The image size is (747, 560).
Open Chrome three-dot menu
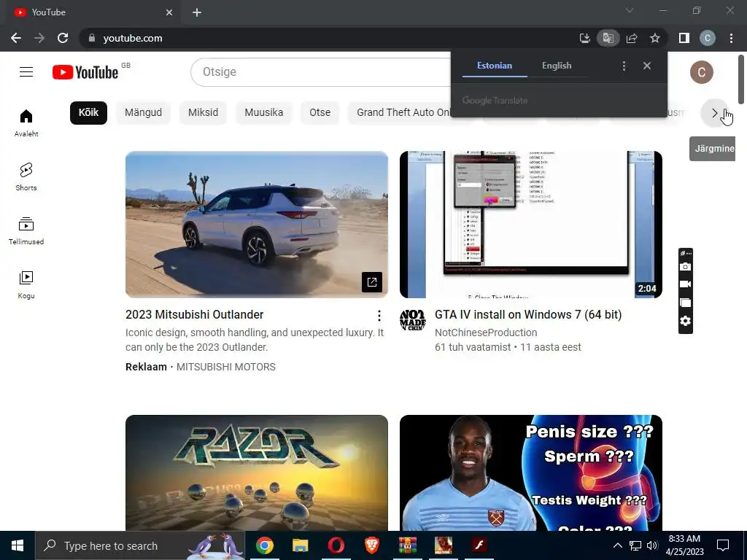(x=731, y=38)
